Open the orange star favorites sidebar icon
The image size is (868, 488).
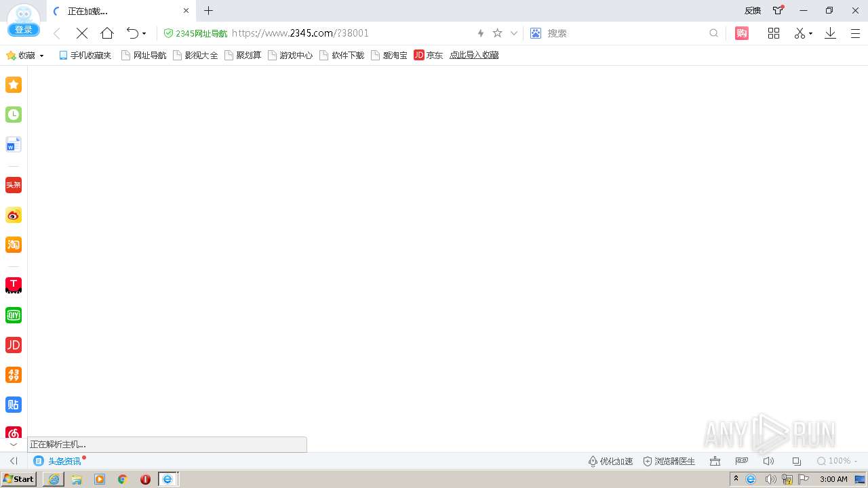coord(14,85)
